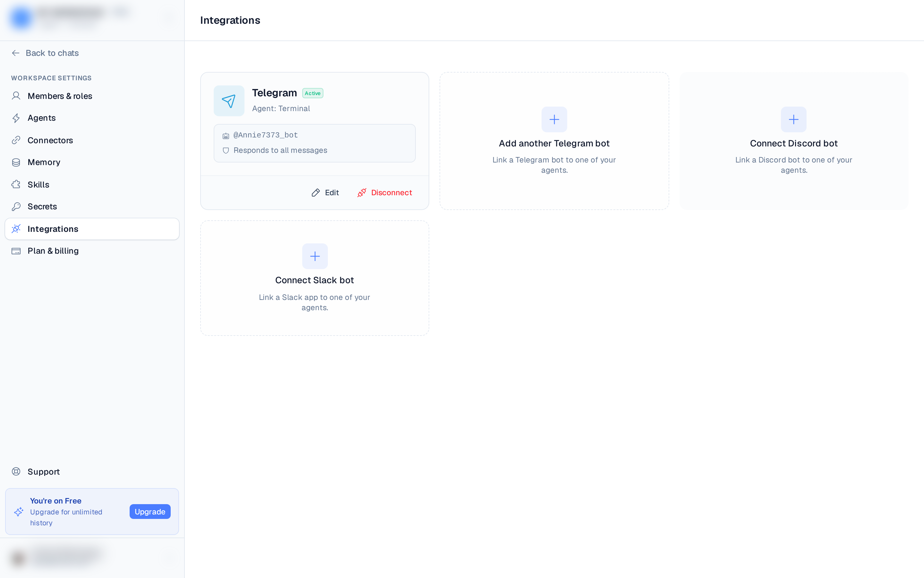
Task: Click the shield icon beside Responds to all messages
Action: (x=226, y=151)
